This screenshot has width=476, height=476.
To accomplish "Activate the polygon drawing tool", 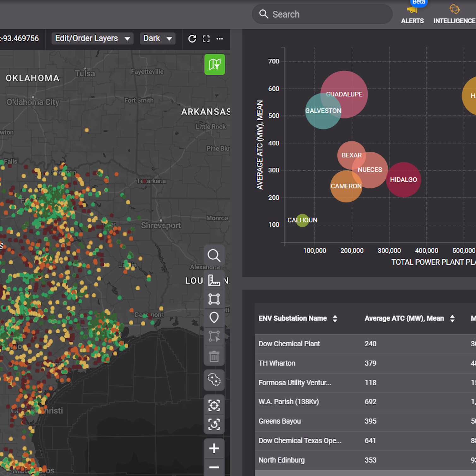I will click(x=214, y=299).
